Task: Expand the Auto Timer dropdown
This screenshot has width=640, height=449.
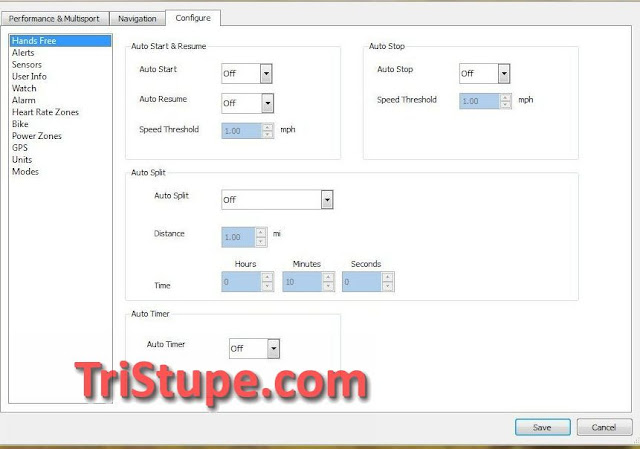Action: coord(254,349)
